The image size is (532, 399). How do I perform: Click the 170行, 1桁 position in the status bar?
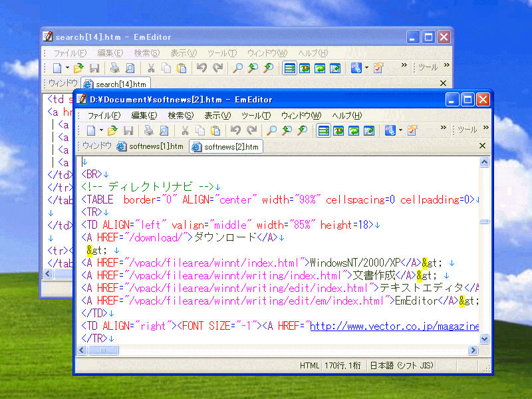342,366
